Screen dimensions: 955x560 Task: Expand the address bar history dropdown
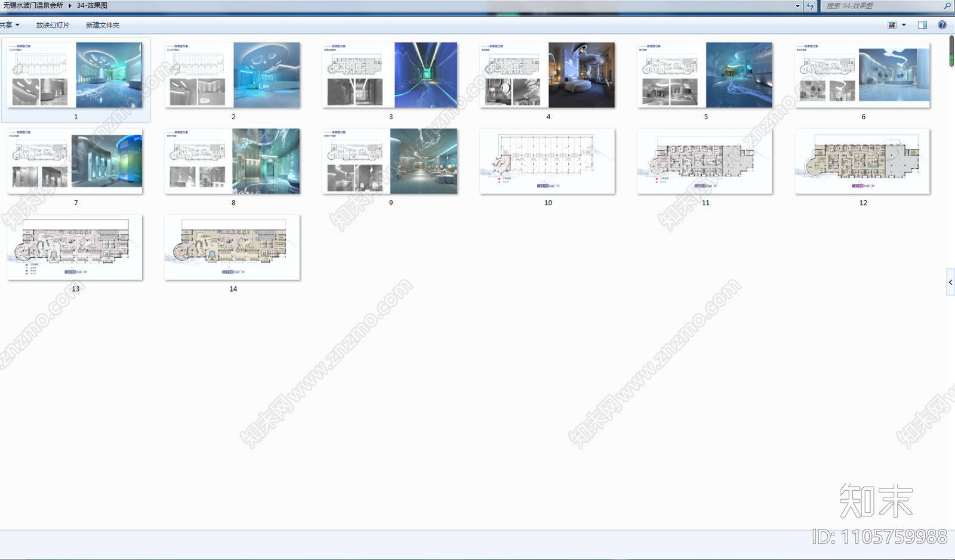(797, 6)
